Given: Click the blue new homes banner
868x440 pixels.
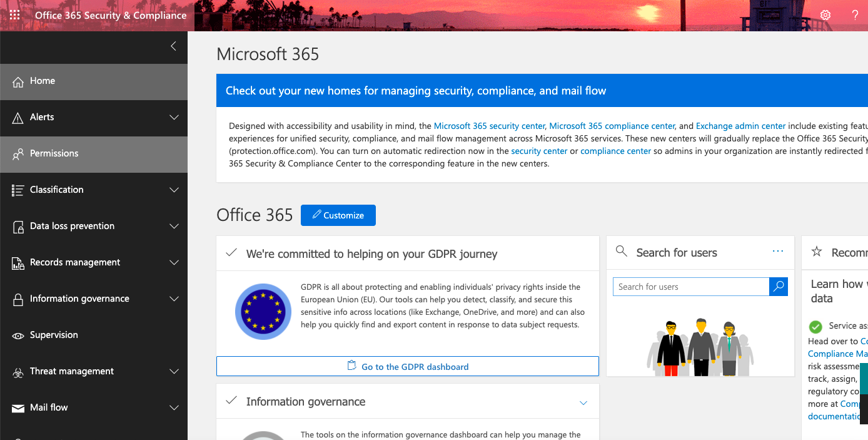Looking at the screenshot, I should tap(542, 91).
